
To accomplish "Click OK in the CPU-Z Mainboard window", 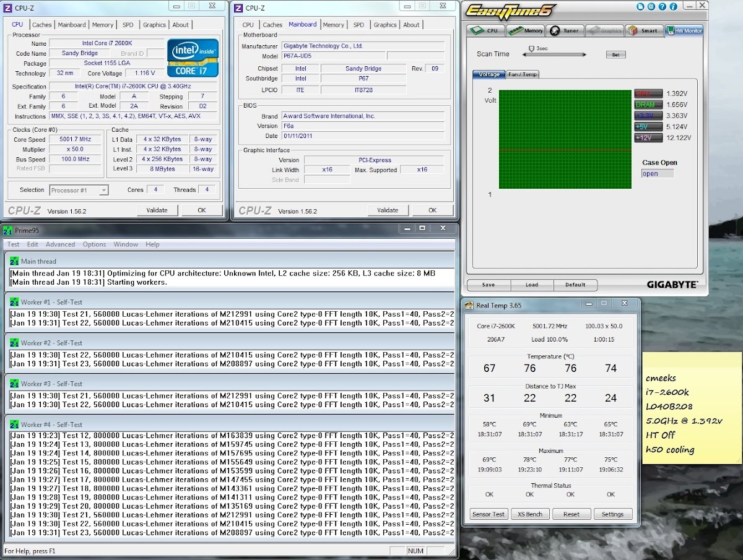I will (432, 210).
